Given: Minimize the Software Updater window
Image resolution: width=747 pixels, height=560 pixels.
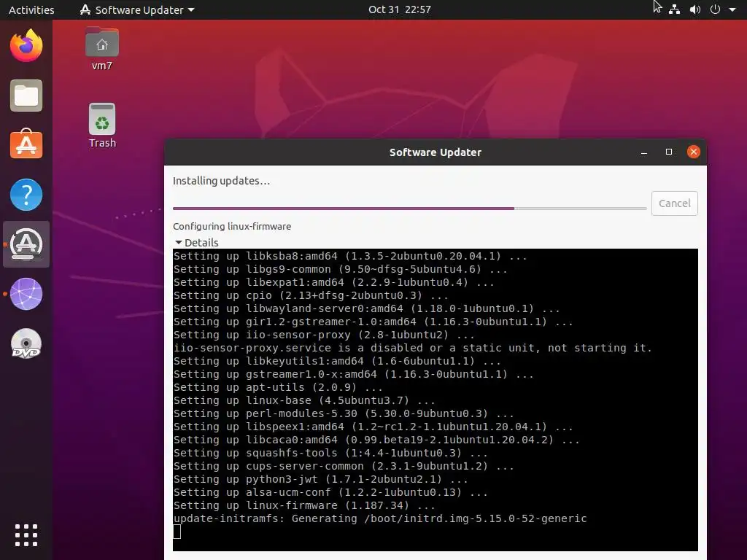Looking at the screenshot, I should [644, 152].
